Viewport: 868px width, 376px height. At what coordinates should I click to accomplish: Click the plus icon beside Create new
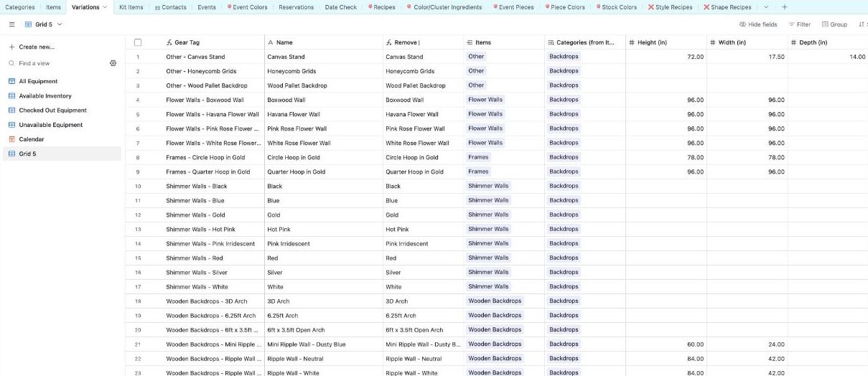tap(11, 47)
